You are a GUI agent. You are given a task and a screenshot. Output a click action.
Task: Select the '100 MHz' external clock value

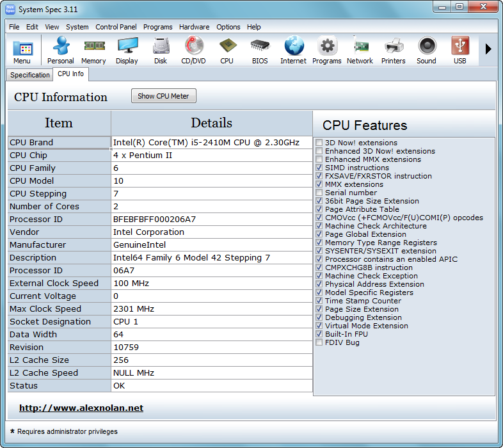pos(212,284)
